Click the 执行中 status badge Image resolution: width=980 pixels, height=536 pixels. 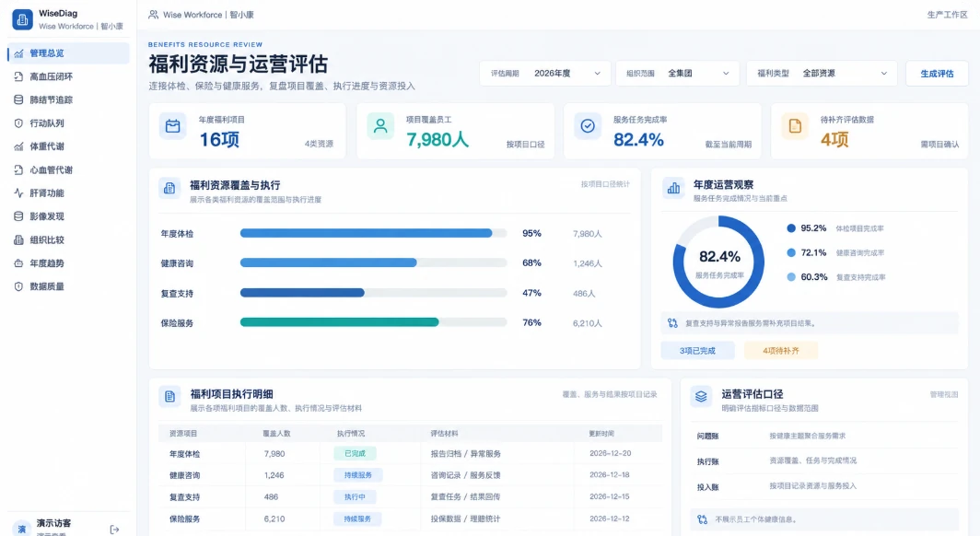pos(355,497)
